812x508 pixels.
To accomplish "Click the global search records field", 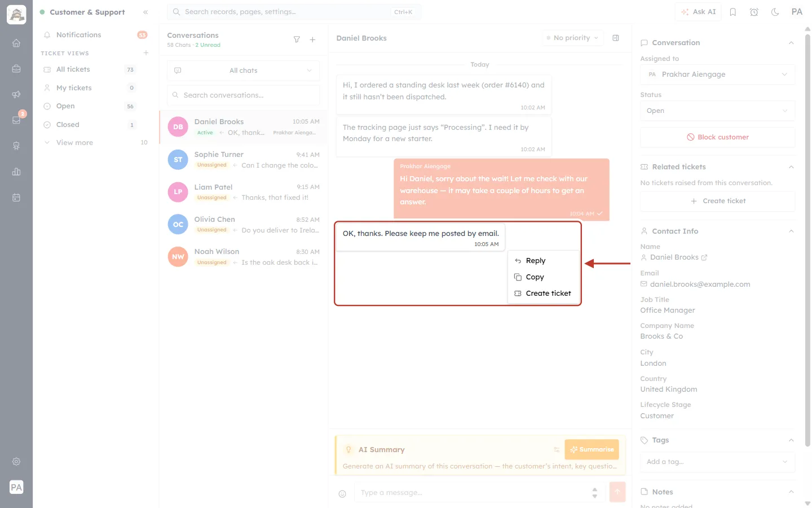I will [x=294, y=12].
